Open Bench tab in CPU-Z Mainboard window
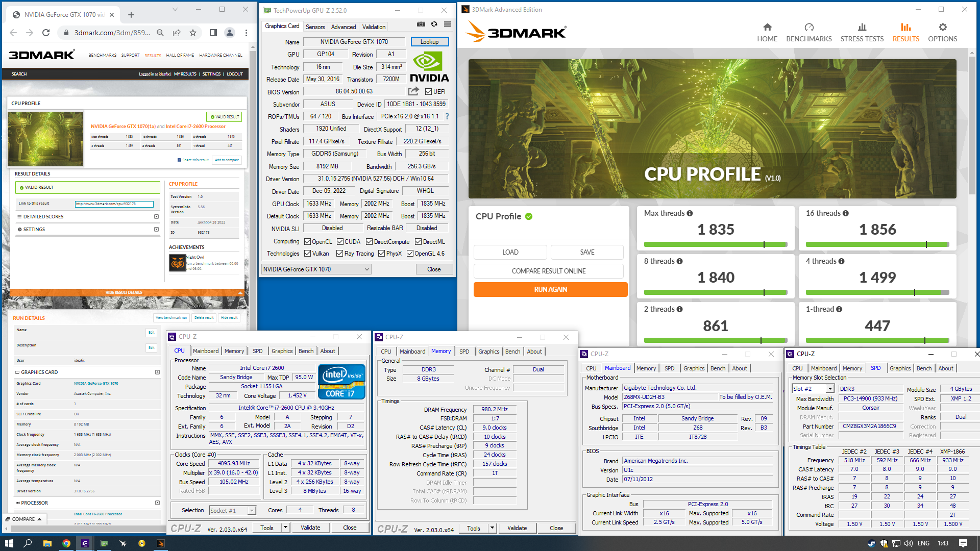Viewport: 980px width, 551px height. [718, 368]
